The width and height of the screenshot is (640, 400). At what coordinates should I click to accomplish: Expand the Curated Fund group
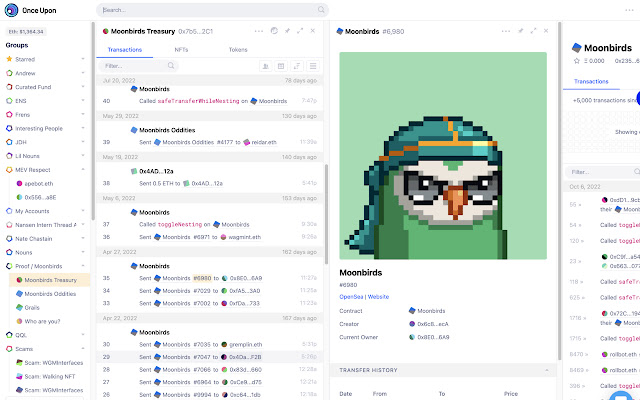tap(83, 87)
